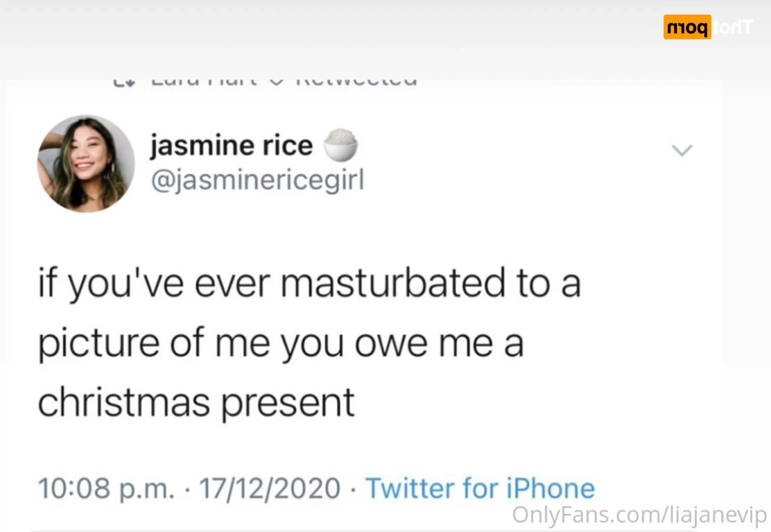Viewport: 771px width, 532px height.
Task: Click the mirrored white Thot logo text
Action: pyautogui.click(x=733, y=27)
